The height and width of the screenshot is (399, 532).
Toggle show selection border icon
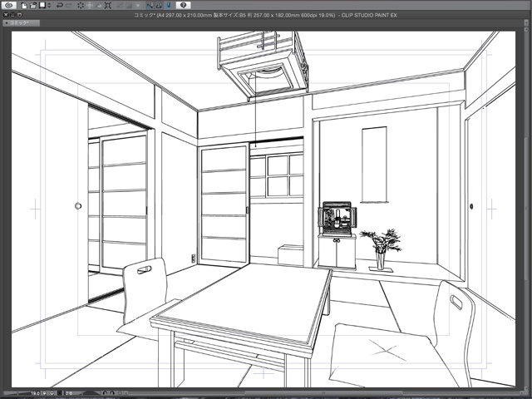[x=138, y=6]
